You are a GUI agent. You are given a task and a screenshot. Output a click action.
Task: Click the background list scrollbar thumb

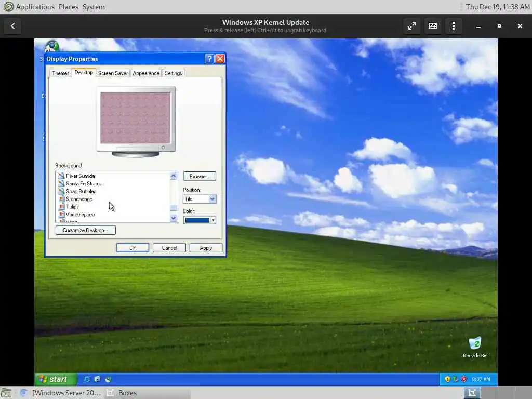coord(174,208)
